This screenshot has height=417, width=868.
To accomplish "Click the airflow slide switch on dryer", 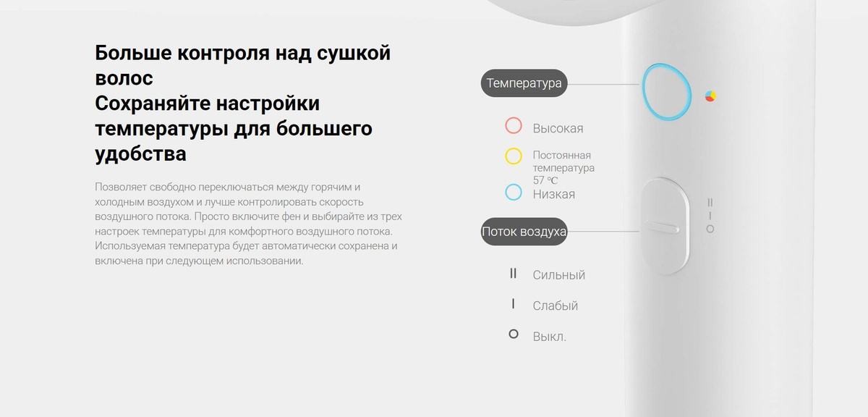I will point(664,227).
